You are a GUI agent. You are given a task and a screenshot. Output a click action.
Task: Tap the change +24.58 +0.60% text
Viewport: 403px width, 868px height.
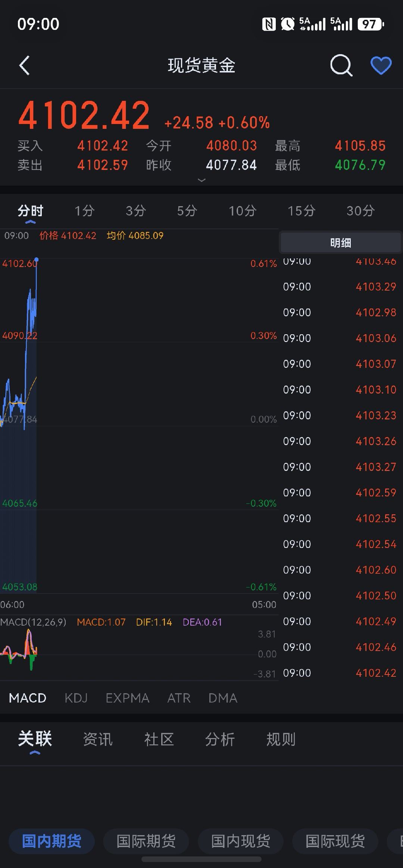pyautogui.click(x=217, y=123)
